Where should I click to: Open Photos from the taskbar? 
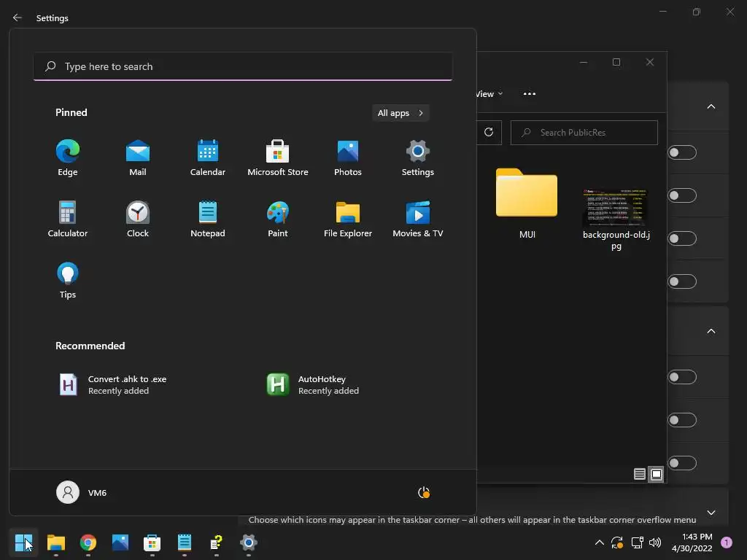pyautogui.click(x=120, y=542)
